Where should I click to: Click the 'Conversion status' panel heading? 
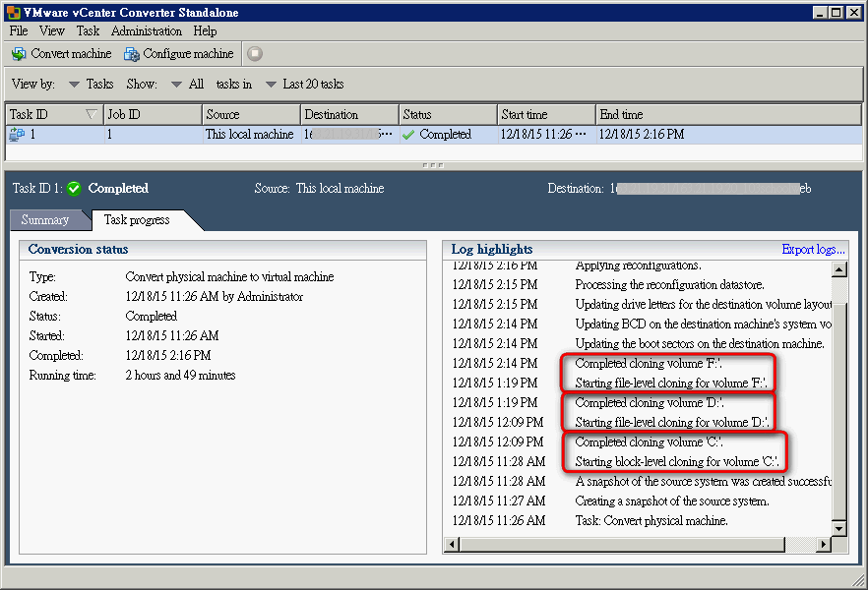78,250
